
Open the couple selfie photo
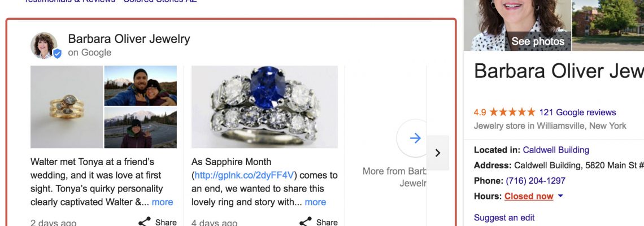coord(141,86)
